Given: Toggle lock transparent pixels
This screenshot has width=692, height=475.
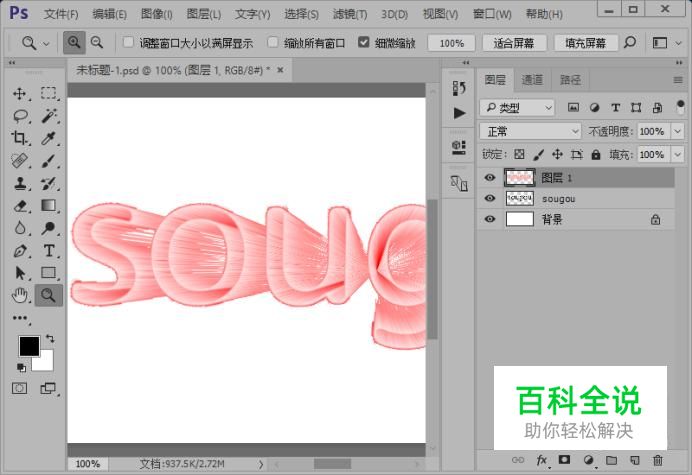Looking at the screenshot, I should (x=519, y=154).
